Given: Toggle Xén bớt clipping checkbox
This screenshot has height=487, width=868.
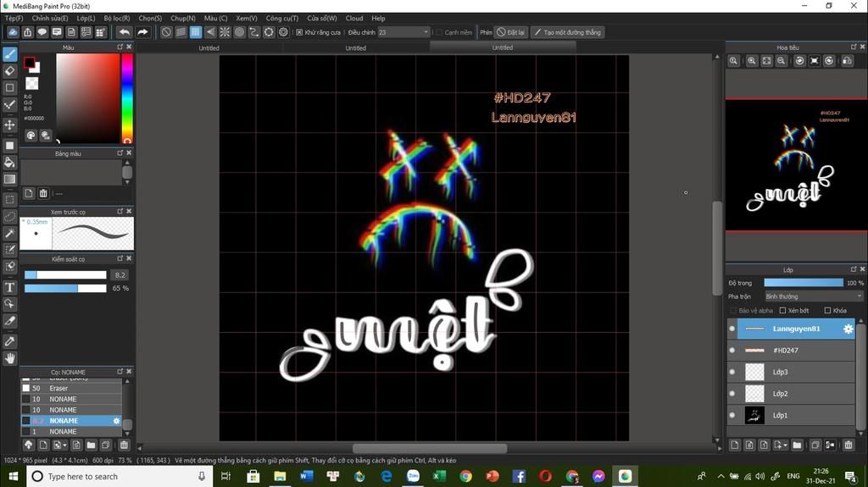Looking at the screenshot, I should coord(782,311).
